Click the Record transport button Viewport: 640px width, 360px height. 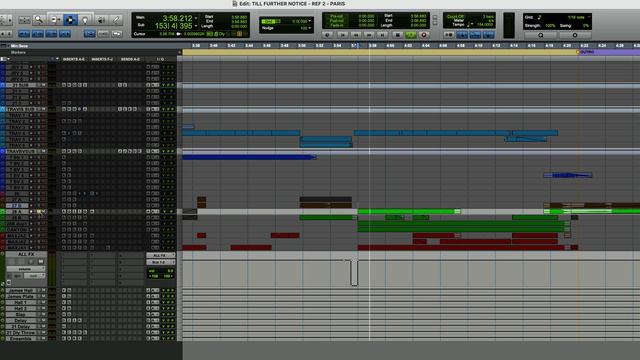(424, 35)
